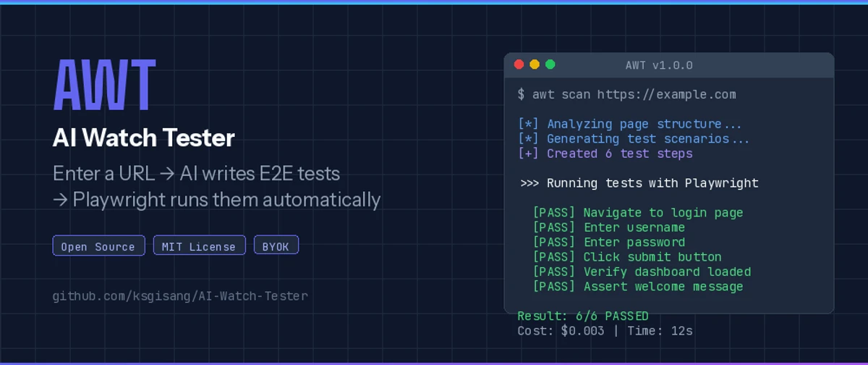Image resolution: width=868 pixels, height=365 pixels.
Task: Click the PASS Verify dashboard loaded line
Action: [642, 272]
